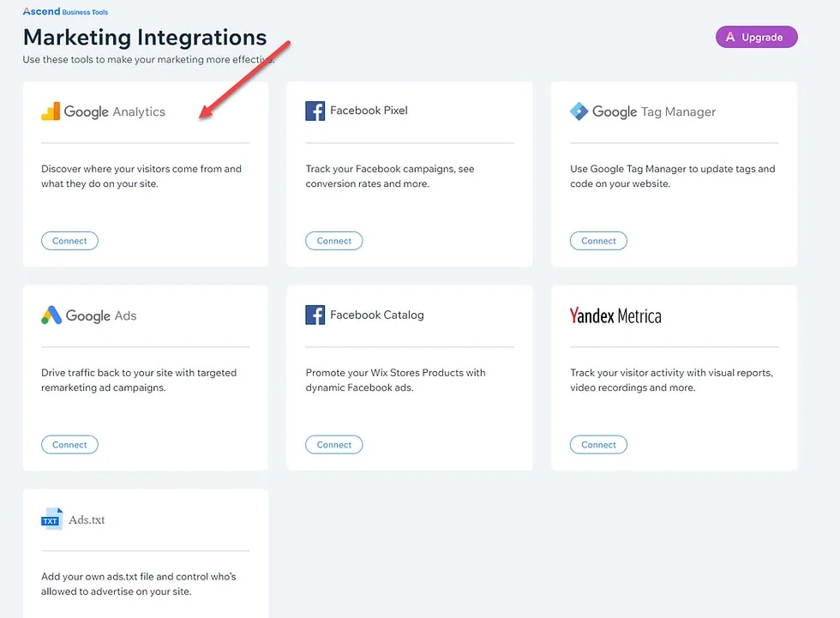Click the Google Tag Manager diamond icon
The image size is (840, 618).
pyautogui.click(x=579, y=111)
